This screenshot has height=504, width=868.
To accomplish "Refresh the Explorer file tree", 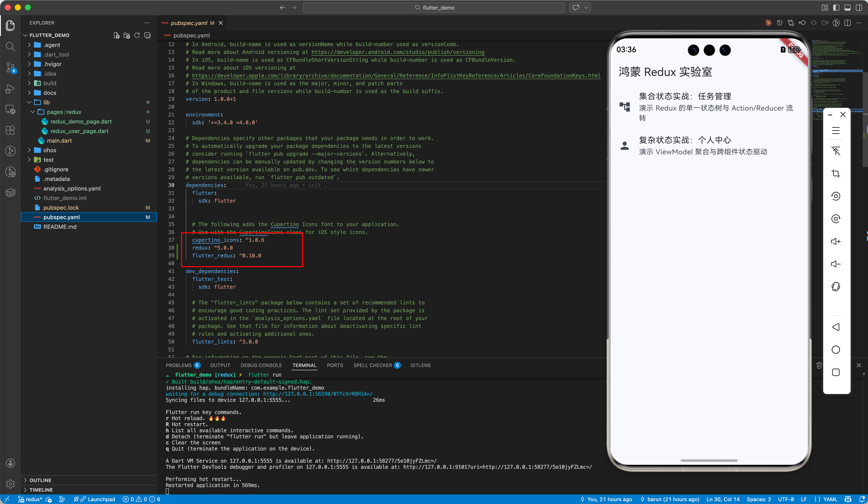I will coord(137,35).
